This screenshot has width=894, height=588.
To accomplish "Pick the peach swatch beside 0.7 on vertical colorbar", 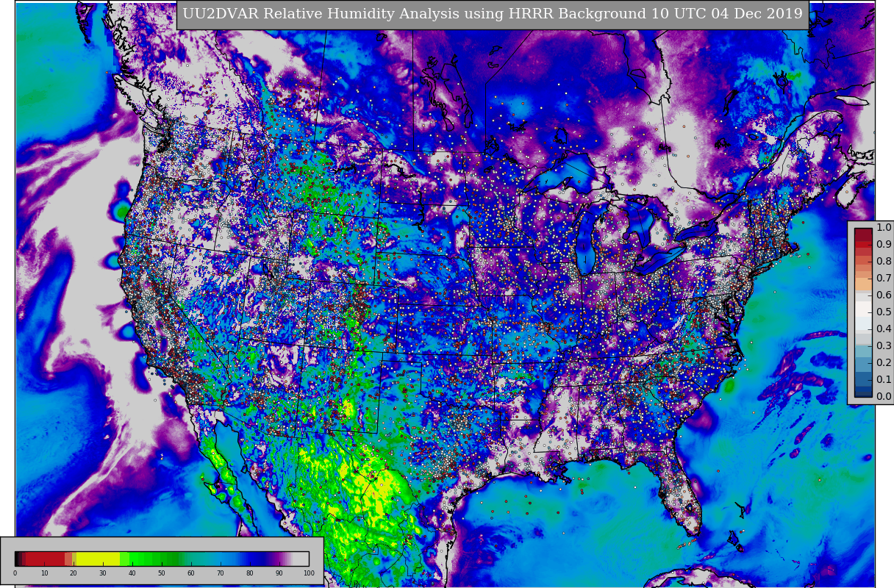I will point(864,282).
